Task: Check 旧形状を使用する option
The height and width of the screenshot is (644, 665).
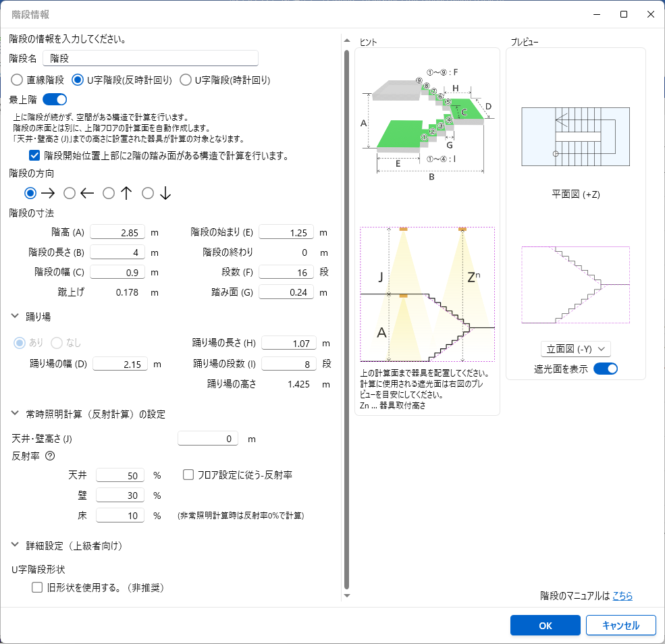Action: tap(37, 588)
